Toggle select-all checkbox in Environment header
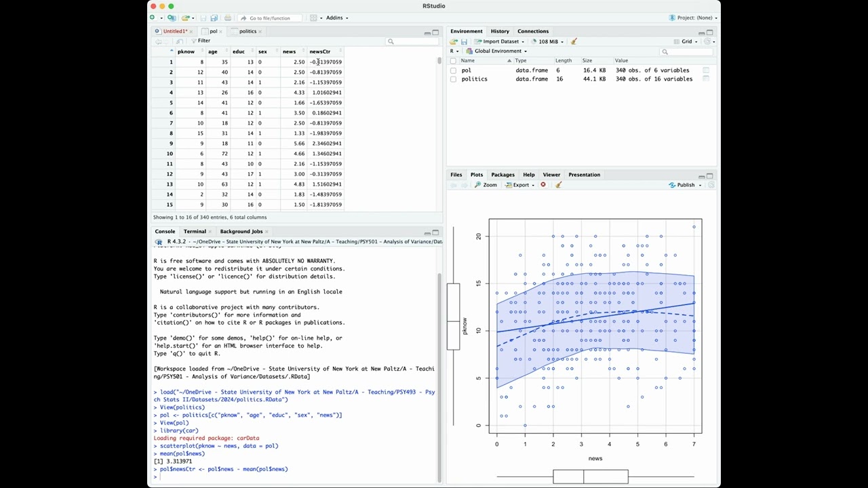Screen dimensions: 868x488 (453, 61)
